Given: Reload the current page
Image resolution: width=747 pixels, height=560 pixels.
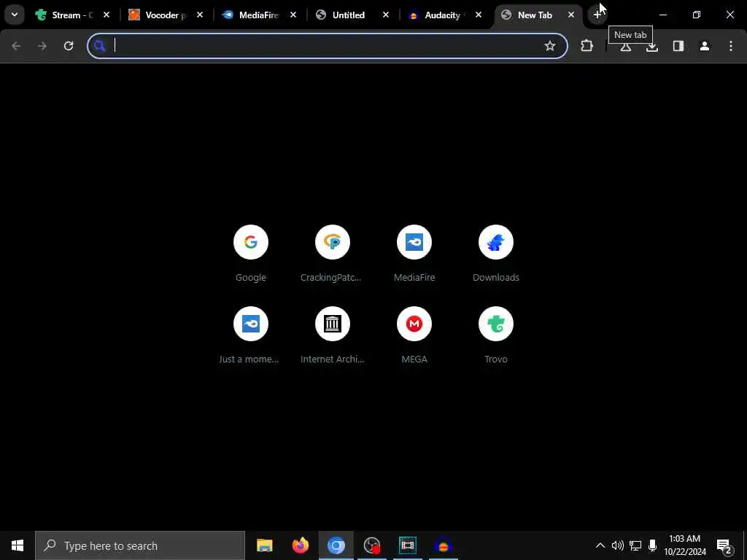Looking at the screenshot, I should click(x=69, y=46).
